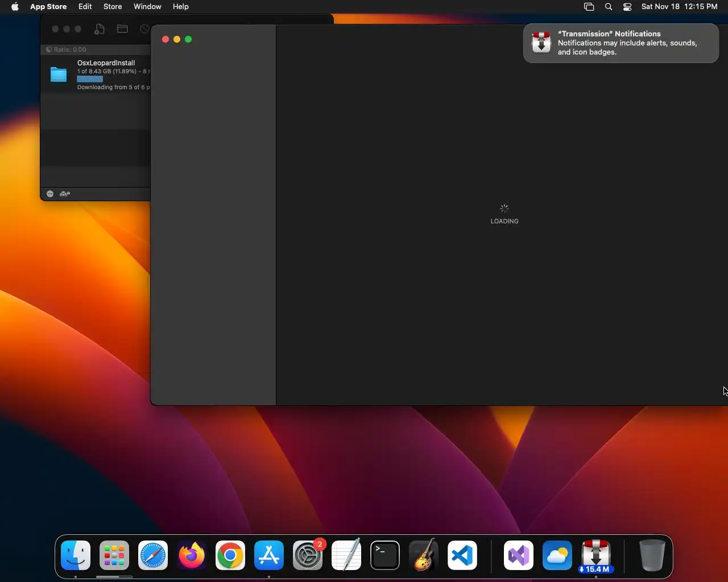The height and width of the screenshot is (582, 728).
Task: Launch Firefox from the Dock
Action: click(192, 555)
